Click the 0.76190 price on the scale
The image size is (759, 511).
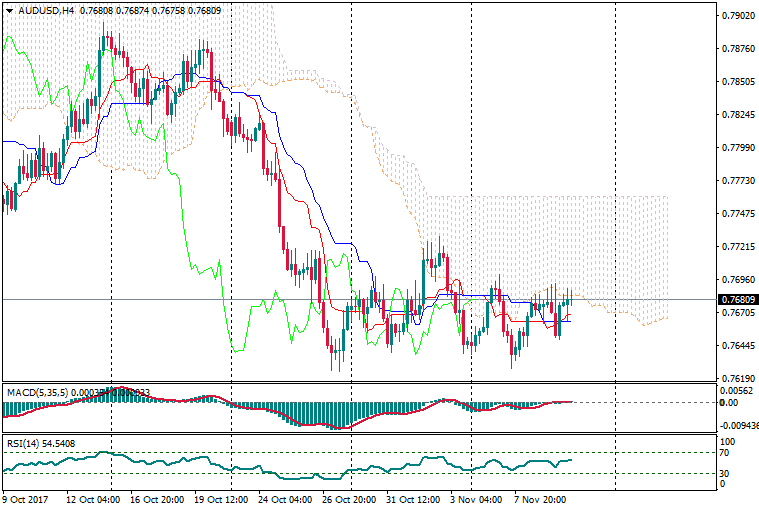click(737, 379)
